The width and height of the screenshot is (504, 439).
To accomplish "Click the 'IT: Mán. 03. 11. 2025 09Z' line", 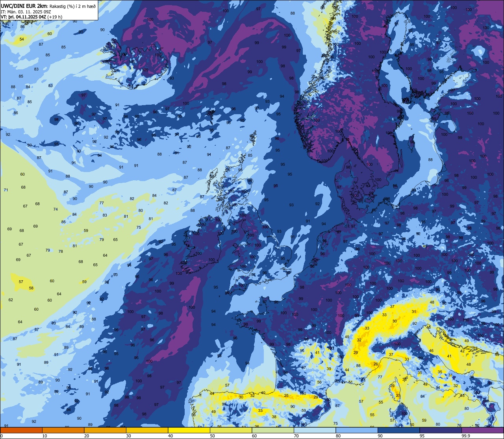I will click(26, 11).
